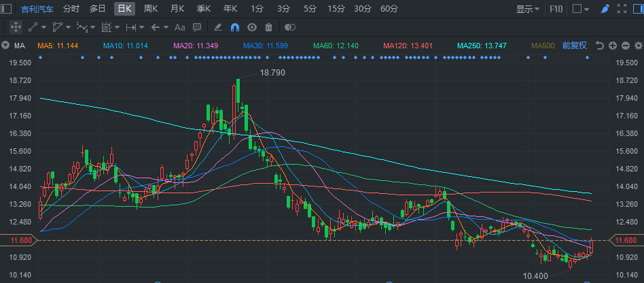Open the 吉利汽车 stock name link
644x283 pixels.
[37, 9]
